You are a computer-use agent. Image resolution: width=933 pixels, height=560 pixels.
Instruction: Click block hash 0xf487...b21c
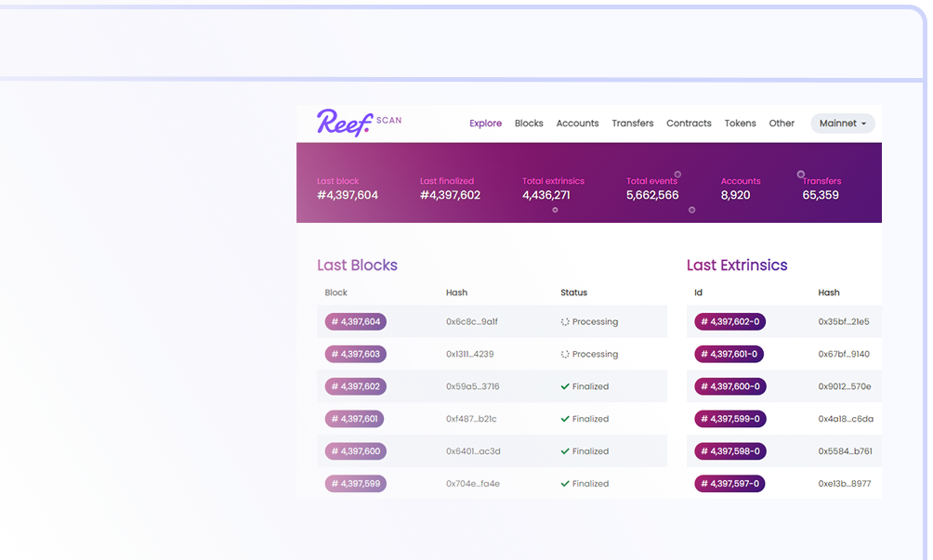click(x=471, y=419)
